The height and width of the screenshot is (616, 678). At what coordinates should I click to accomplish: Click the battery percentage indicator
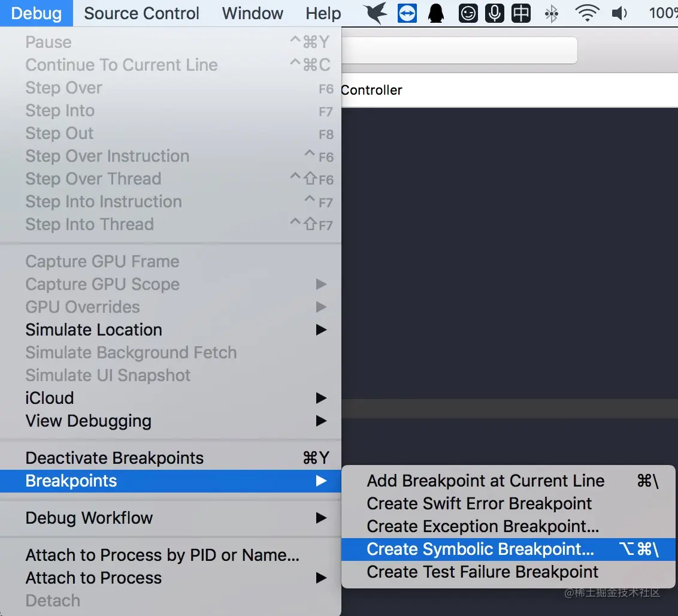coord(663,13)
